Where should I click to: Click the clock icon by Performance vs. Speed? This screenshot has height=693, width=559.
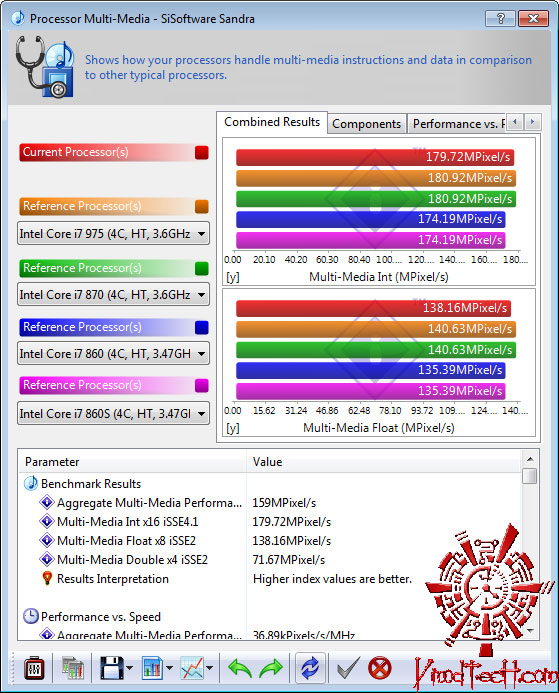(x=30, y=616)
